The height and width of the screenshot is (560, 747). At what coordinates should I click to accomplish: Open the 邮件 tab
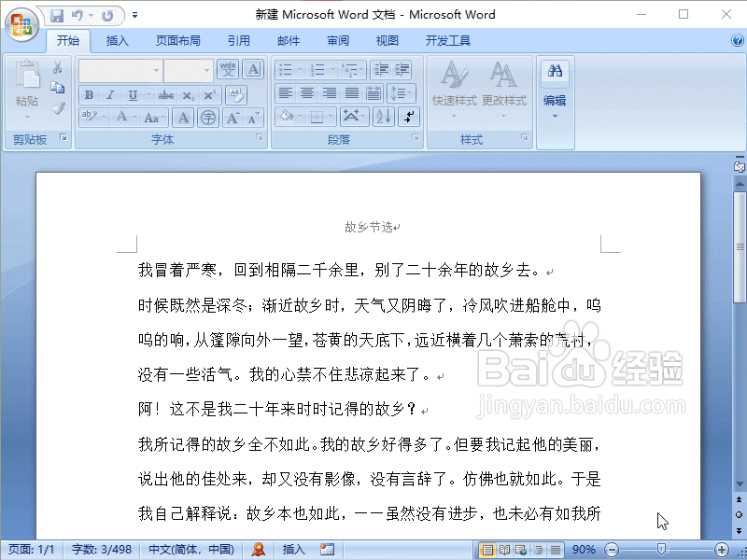tap(289, 41)
